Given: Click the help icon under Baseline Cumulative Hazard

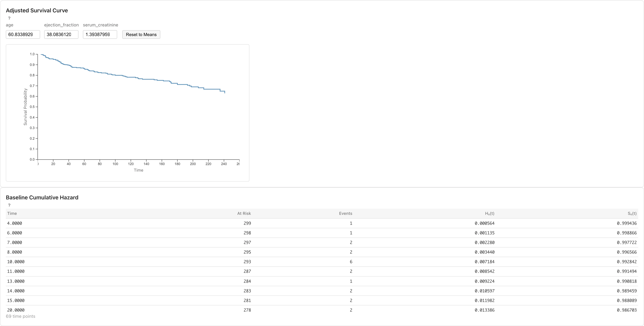Looking at the screenshot, I should [x=9, y=205].
